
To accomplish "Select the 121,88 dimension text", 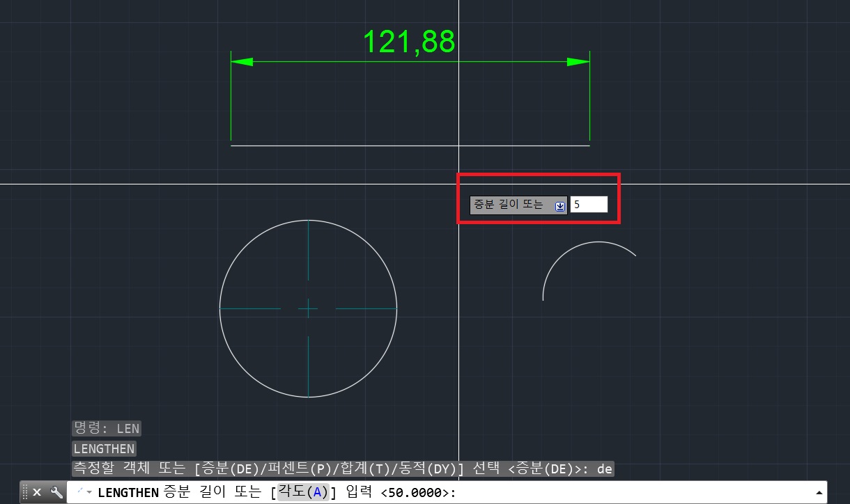I will point(409,42).
